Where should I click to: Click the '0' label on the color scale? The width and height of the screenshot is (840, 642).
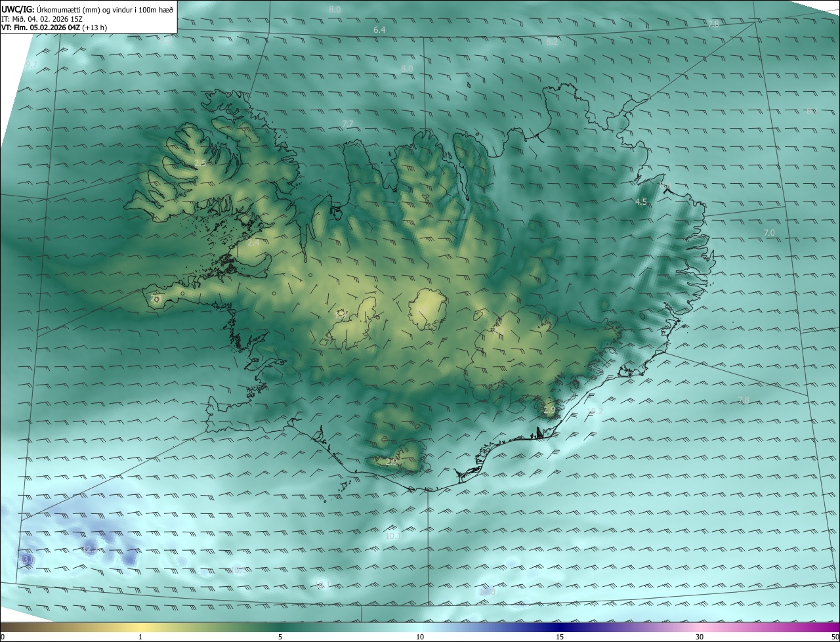tap(3, 637)
